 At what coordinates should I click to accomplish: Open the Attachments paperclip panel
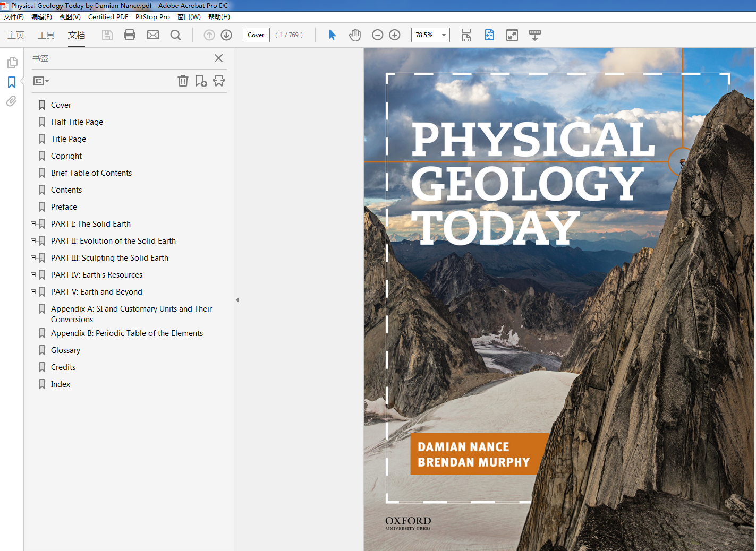[12, 101]
